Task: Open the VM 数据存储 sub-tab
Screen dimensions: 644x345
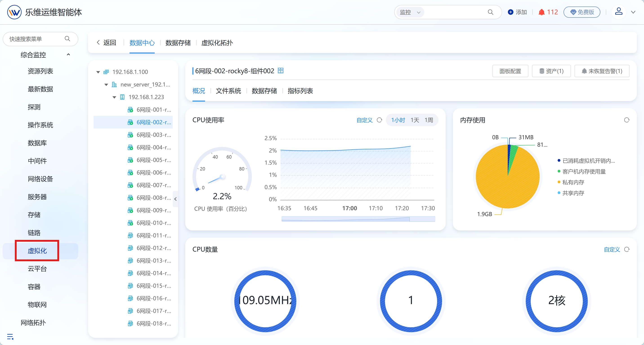Action: pos(264,91)
